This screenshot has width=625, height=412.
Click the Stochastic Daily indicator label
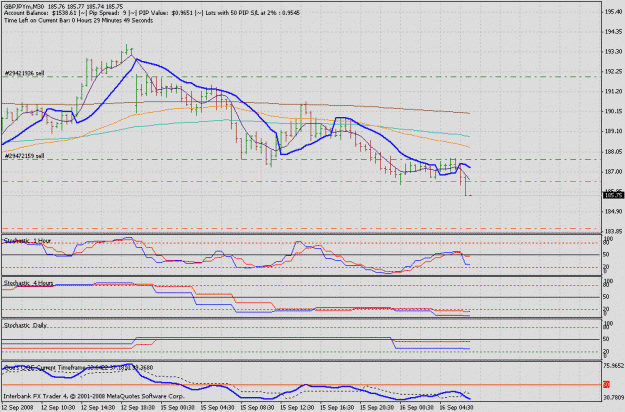(x=25, y=325)
